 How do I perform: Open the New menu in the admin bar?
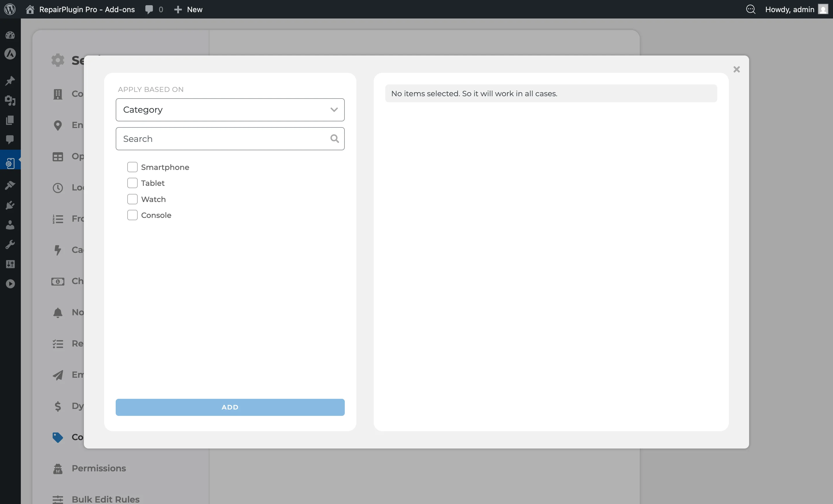tap(188, 9)
